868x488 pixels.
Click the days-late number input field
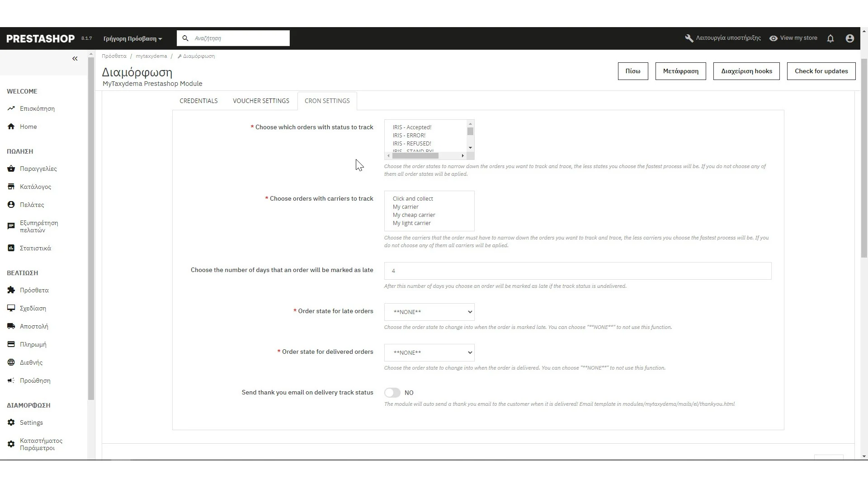[x=577, y=271]
